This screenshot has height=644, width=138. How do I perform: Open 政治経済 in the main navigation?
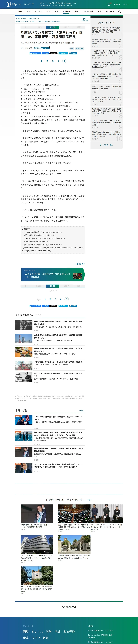pos(66,11)
